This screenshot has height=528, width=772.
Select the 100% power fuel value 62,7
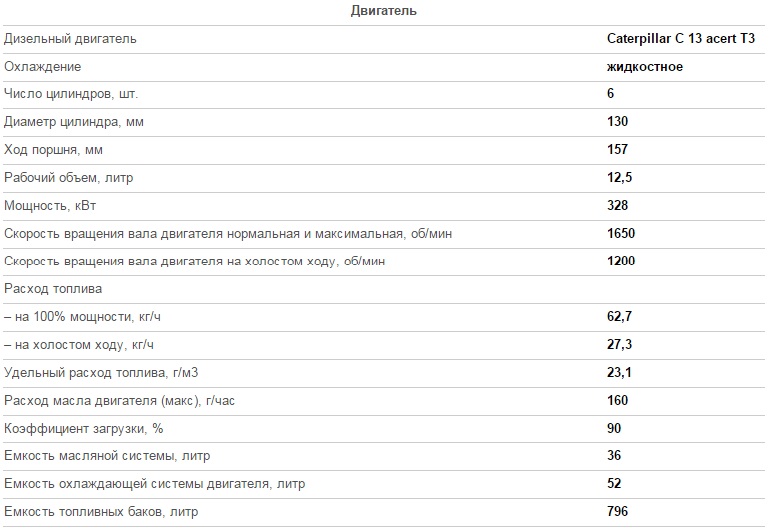pos(619,316)
